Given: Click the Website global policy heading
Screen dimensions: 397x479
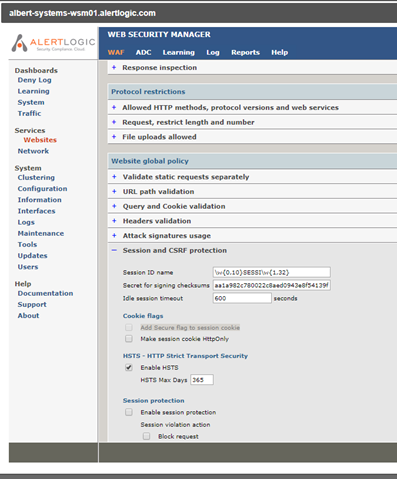Looking at the screenshot, I should [150, 161].
